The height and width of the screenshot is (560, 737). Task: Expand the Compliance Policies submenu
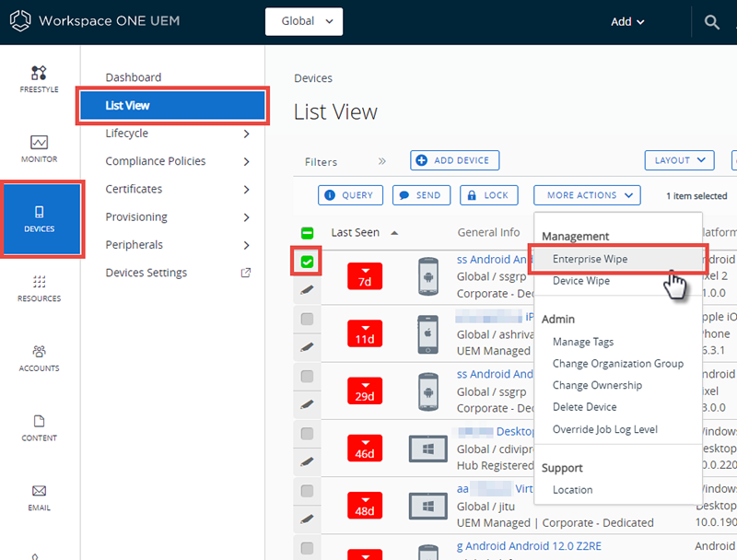(246, 161)
